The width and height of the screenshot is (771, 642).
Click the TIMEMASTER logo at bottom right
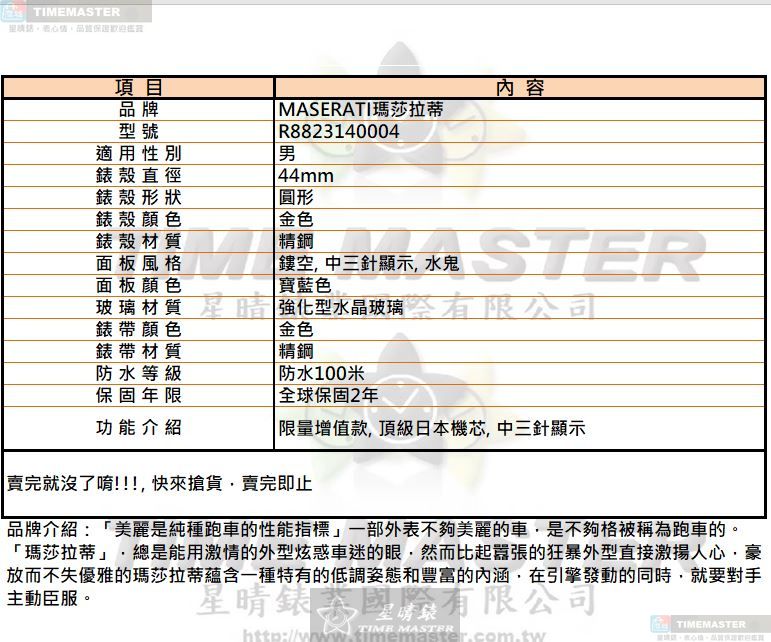pyautogui.click(x=709, y=626)
